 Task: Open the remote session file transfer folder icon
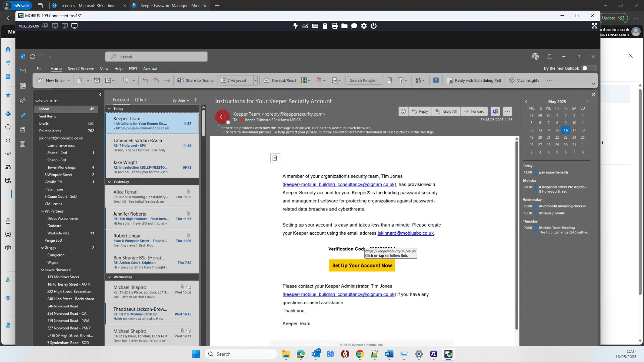[344, 26]
